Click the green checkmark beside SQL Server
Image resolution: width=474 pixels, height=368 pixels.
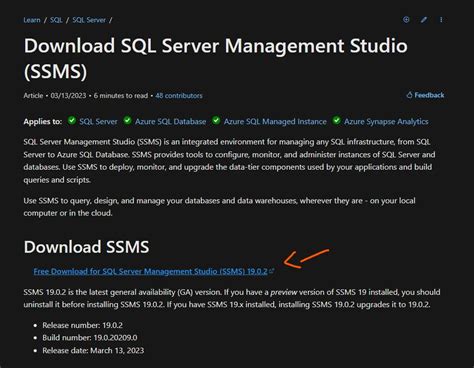[x=72, y=120]
